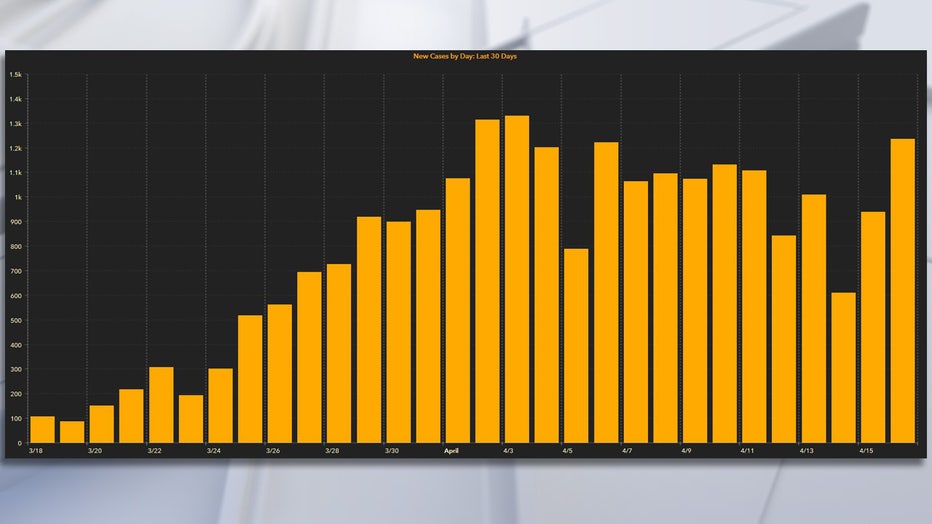Click the last bar after 4/15
The image size is (932, 524).
[x=903, y=291]
